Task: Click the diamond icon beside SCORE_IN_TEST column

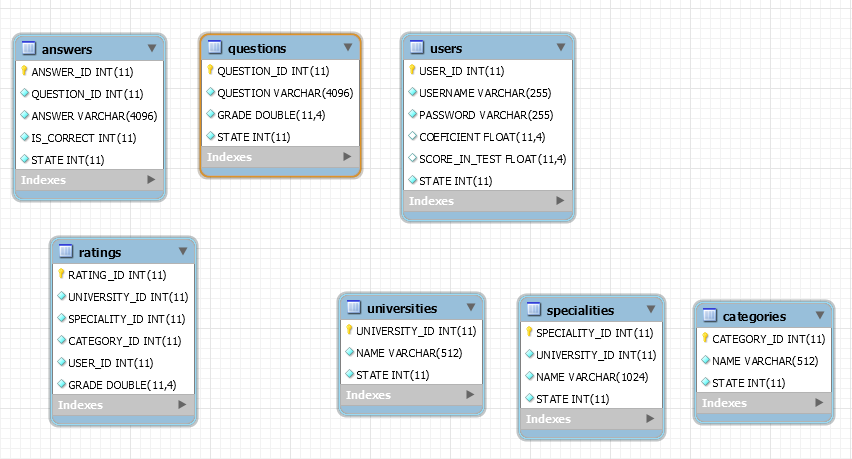Action: [x=412, y=158]
